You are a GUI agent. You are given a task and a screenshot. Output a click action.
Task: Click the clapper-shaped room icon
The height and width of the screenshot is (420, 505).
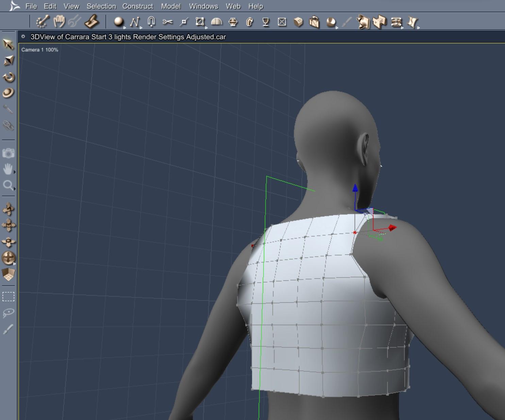(91, 22)
